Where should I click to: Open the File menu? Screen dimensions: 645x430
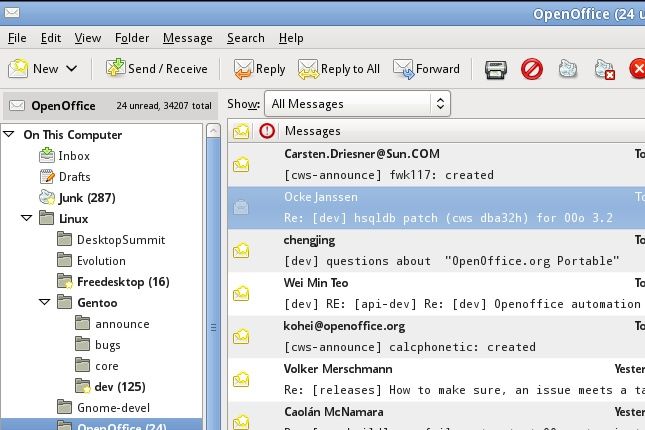(x=17, y=38)
